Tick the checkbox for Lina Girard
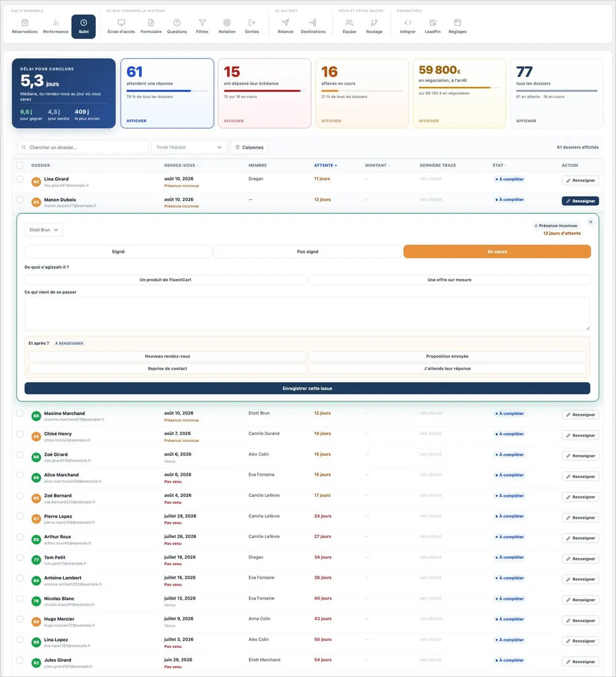 coord(20,179)
